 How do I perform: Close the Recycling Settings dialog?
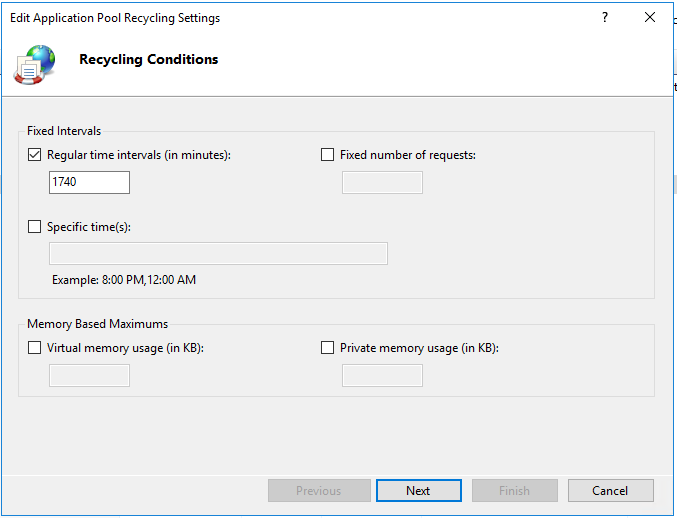[650, 18]
